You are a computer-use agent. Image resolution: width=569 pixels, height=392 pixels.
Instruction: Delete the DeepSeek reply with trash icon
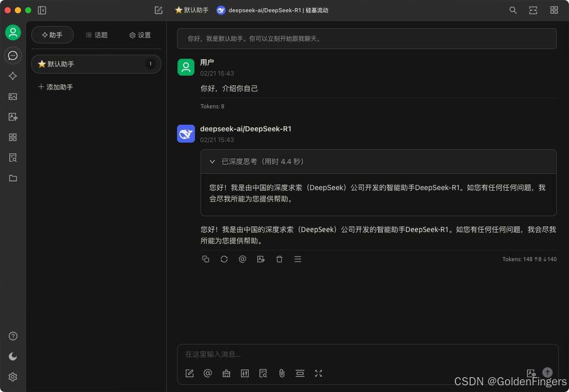tap(279, 259)
